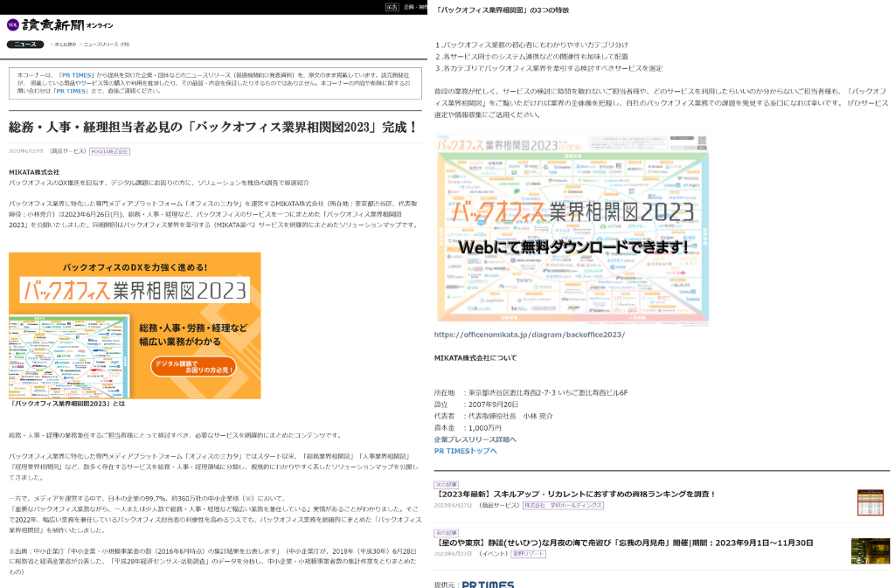
Task: Open the 星のや東京 忘我の月見舟 article
Action: [x=624, y=543]
